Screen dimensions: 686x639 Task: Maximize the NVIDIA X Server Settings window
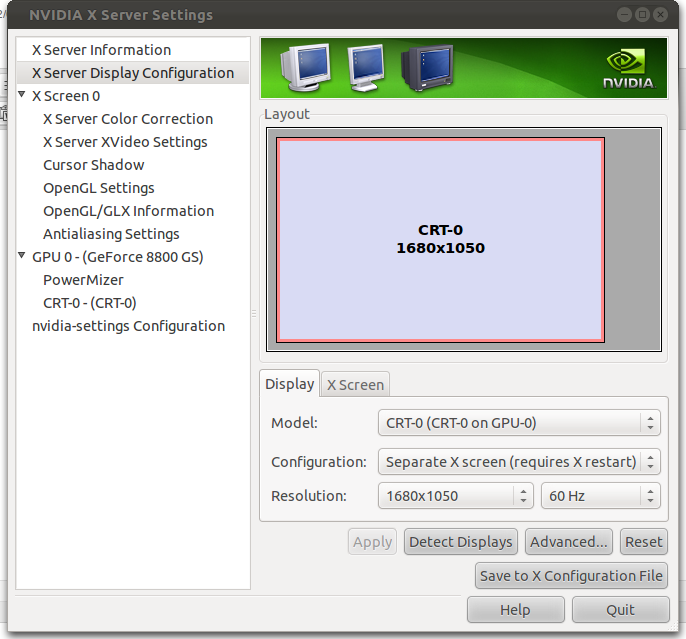[642, 15]
